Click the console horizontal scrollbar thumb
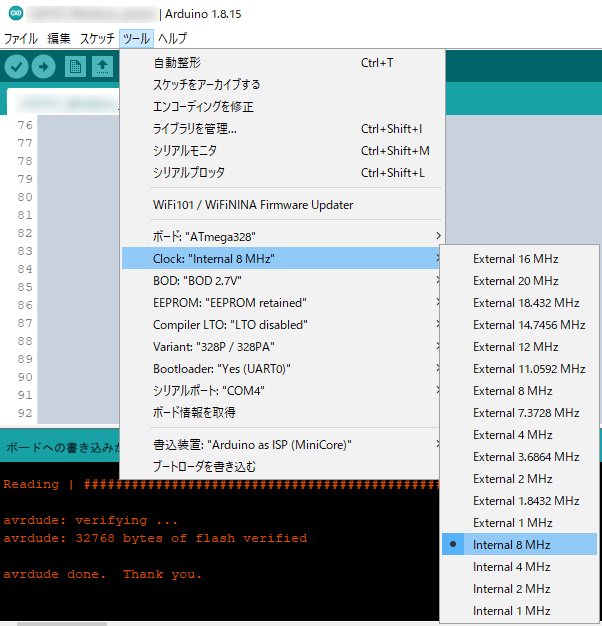Image resolution: width=602 pixels, height=626 pixels. [62, 624]
